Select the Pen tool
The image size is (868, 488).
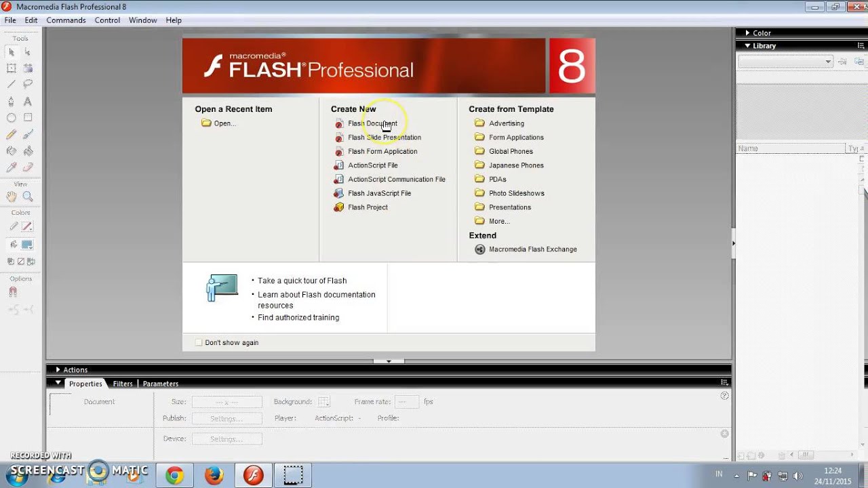pyautogui.click(x=12, y=101)
